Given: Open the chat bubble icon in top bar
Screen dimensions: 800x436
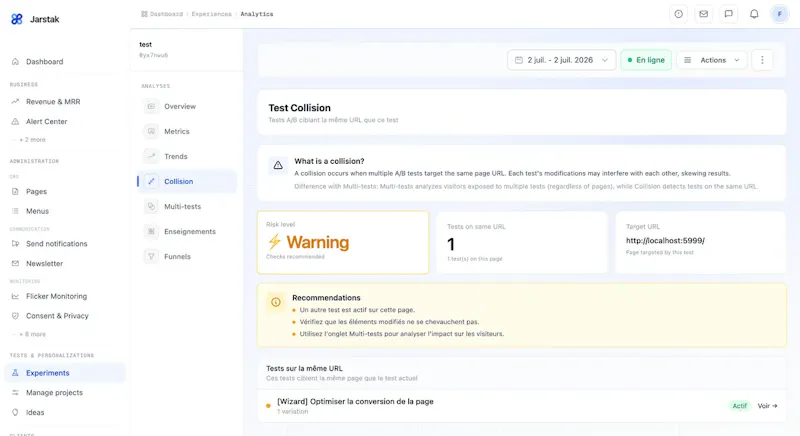Looking at the screenshot, I should click(x=729, y=14).
